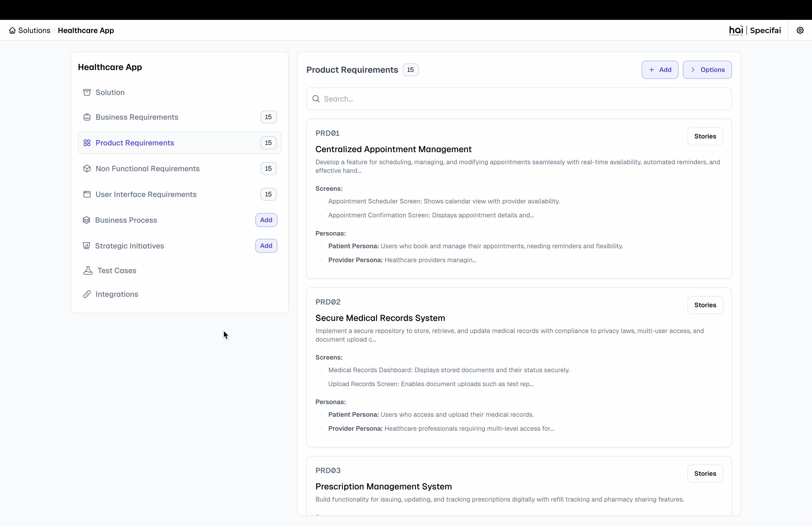This screenshot has height=527, width=812.
Task: Open Integrations section
Action: click(x=180, y=294)
